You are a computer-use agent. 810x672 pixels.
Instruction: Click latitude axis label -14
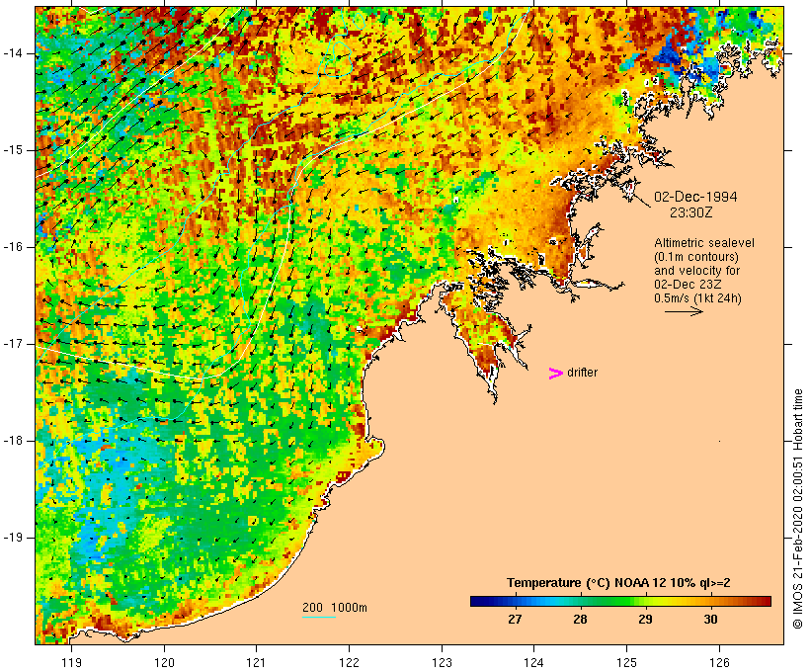pos(13,53)
